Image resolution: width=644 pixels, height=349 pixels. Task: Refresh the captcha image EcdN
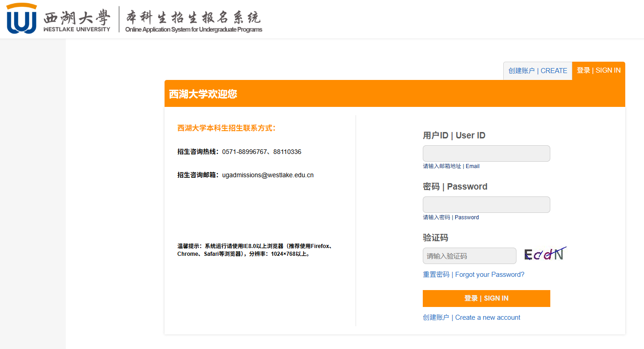coord(545,254)
